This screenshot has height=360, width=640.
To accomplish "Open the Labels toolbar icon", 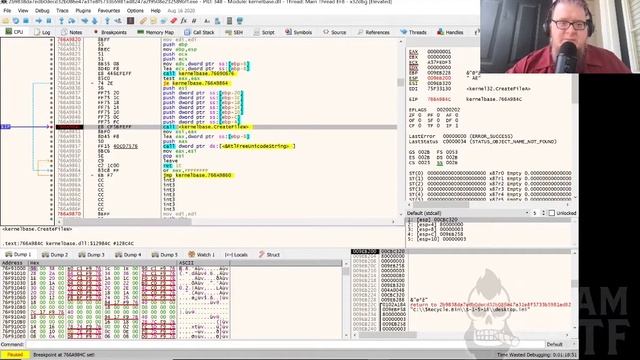I will coord(163,20).
